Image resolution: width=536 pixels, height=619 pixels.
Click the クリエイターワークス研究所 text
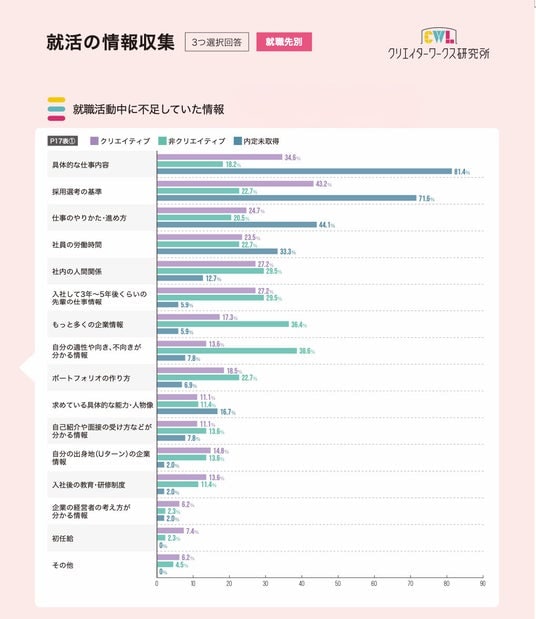pos(439,53)
